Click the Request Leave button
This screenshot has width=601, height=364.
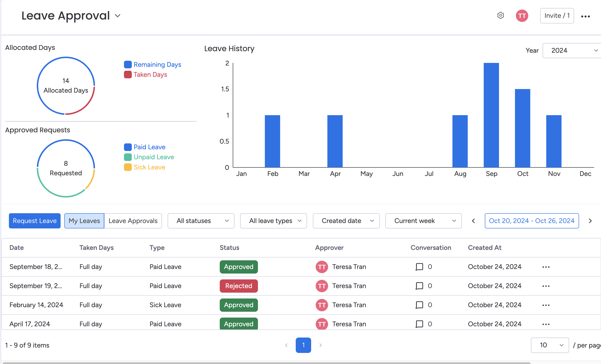[x=34, y=221]
